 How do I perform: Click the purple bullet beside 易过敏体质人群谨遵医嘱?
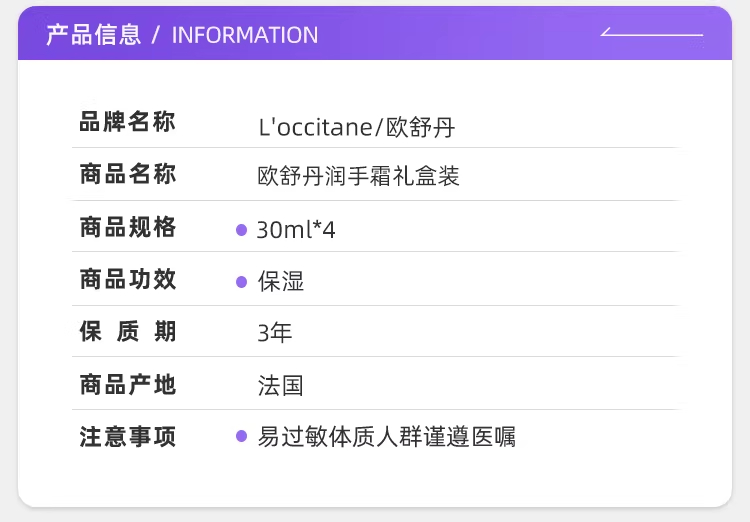click(x=241, y=436)
